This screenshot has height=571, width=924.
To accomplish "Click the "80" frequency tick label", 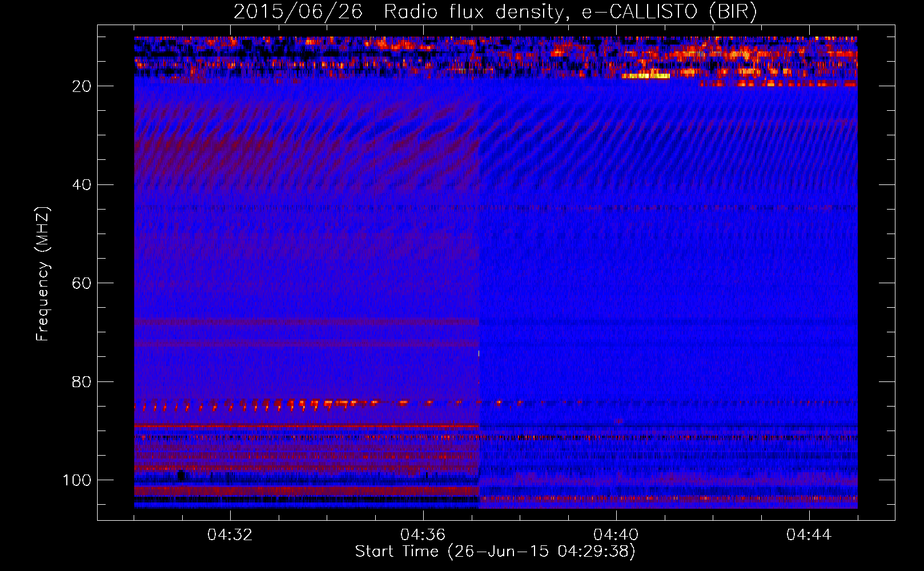I will [x=82, y=382].
